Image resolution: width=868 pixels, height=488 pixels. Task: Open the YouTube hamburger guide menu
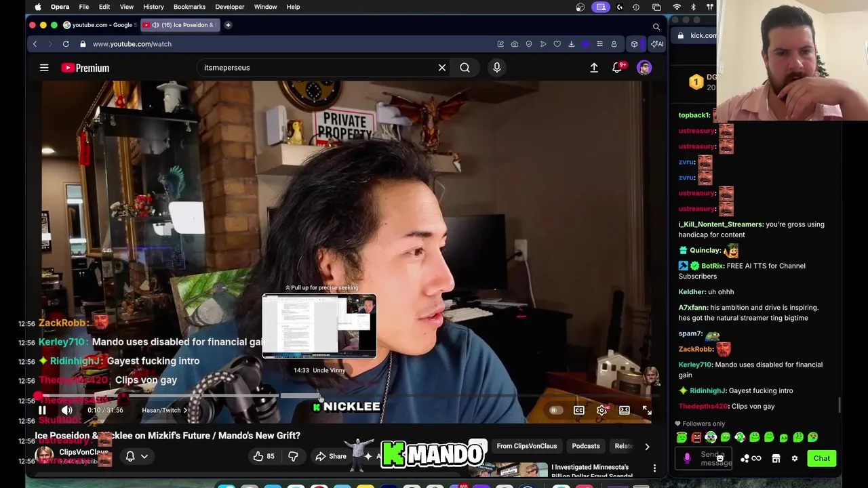click(x=44, y=68)
